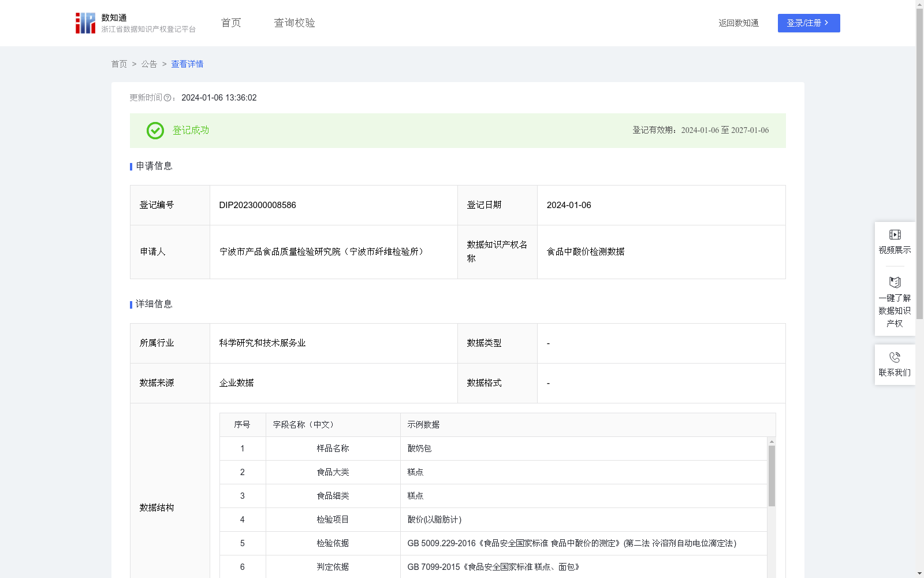Click the GB 5009.229-2016 standard text

(572, 543)
